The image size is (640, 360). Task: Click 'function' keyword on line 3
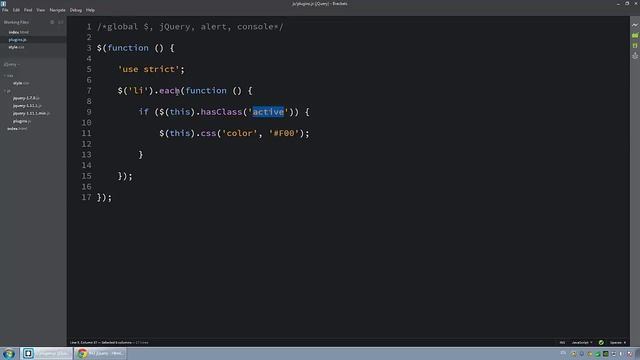coord(128,48)
